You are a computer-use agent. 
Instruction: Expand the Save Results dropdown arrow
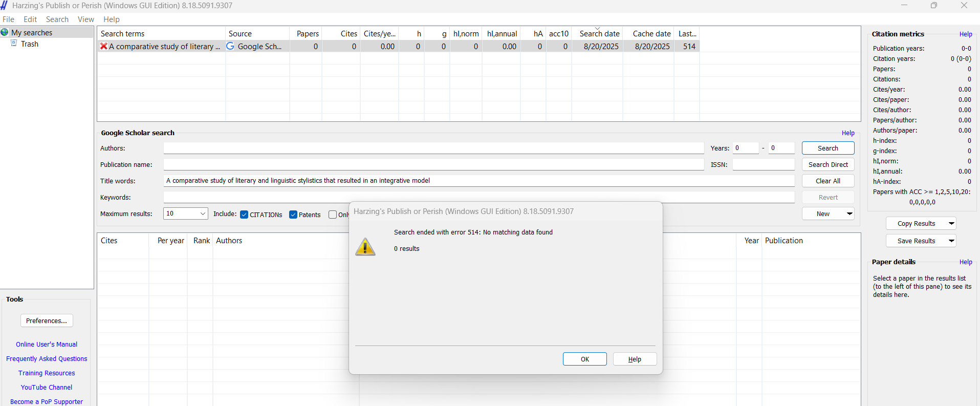click(x=951, y=241)
